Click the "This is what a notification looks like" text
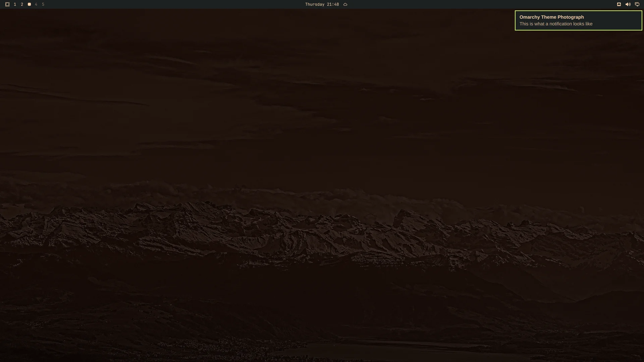Image resolution: width=644 pixels, height=362 pixels. pyautogui.click(x=556, y=24)
